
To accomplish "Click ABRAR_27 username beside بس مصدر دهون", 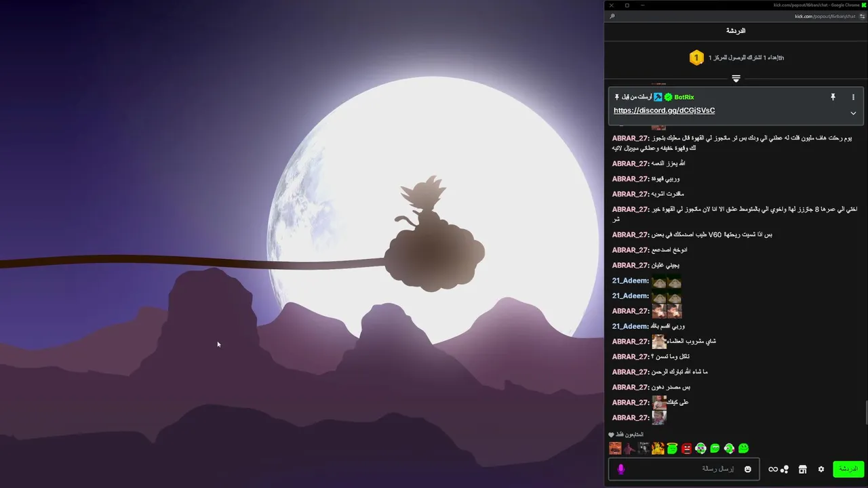I will (631, 387).
